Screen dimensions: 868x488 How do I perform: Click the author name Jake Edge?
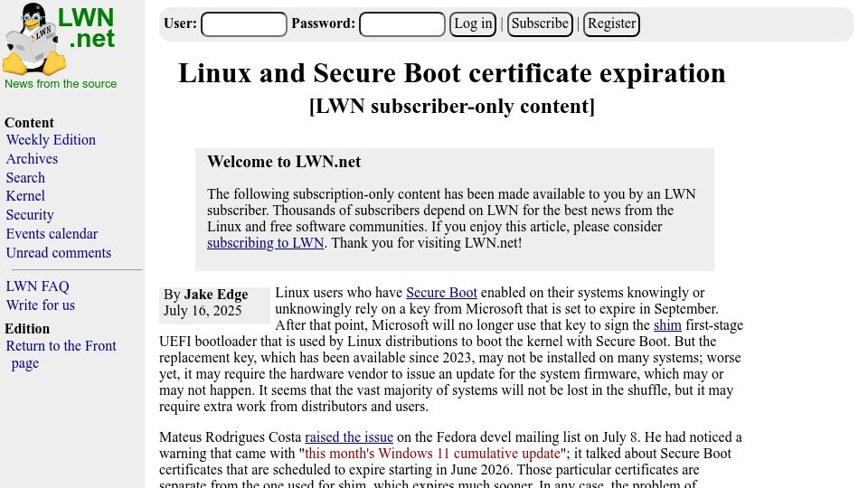pos(216,295)
